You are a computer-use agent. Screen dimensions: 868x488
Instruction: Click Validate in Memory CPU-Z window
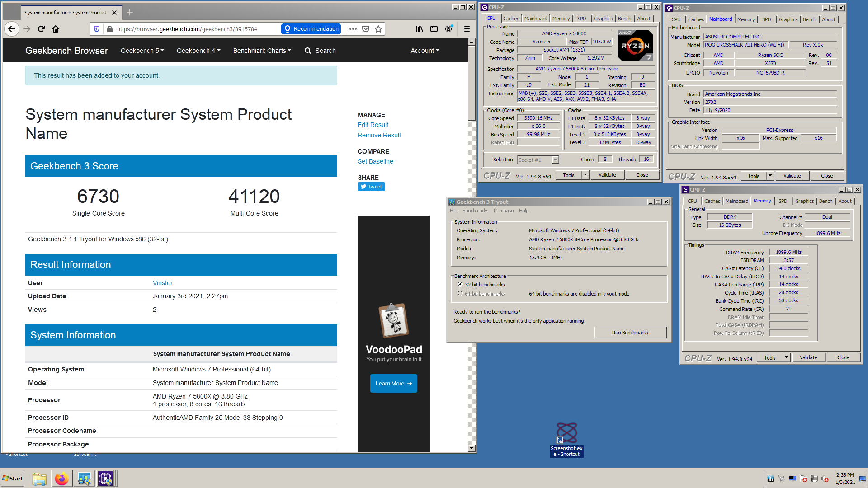[808, 357]
